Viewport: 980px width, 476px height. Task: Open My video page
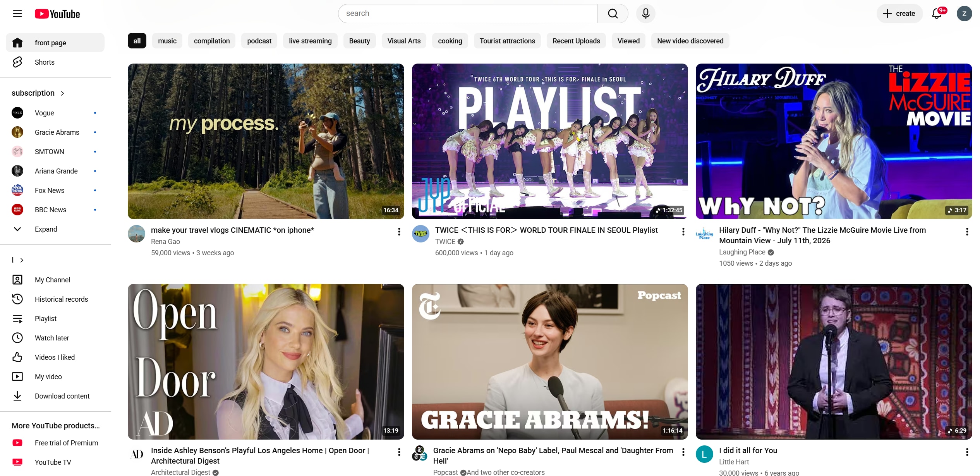click(55, 376)
